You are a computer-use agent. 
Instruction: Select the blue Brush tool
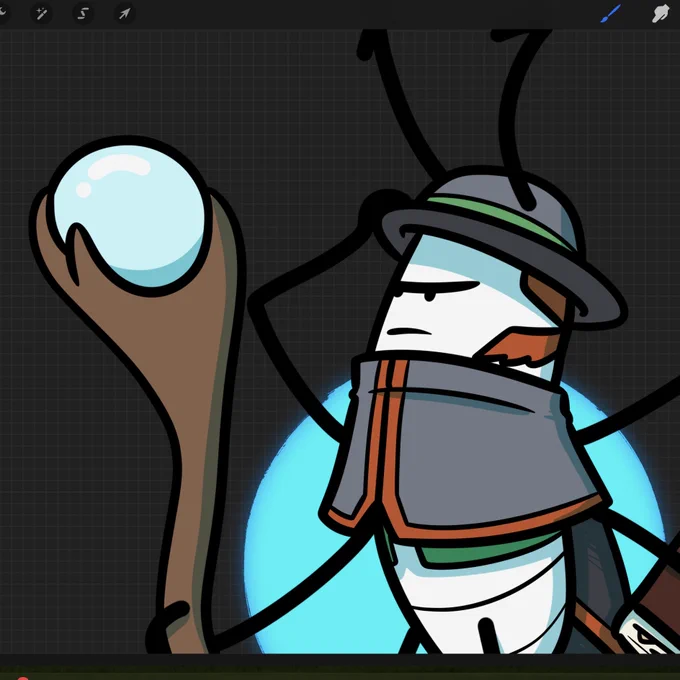coord(611,14)
